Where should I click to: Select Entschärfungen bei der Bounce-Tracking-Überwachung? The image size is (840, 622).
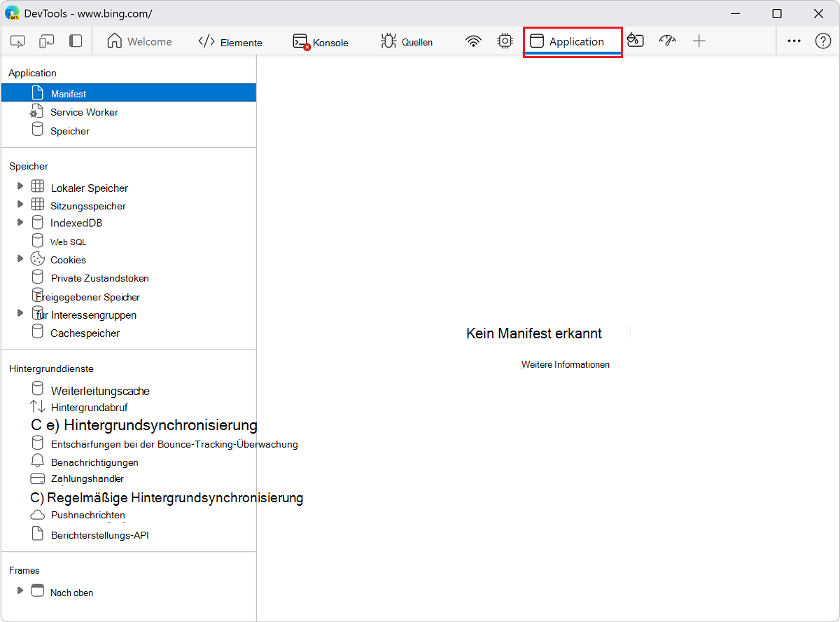pyautogui.click(x=175, y=444)
